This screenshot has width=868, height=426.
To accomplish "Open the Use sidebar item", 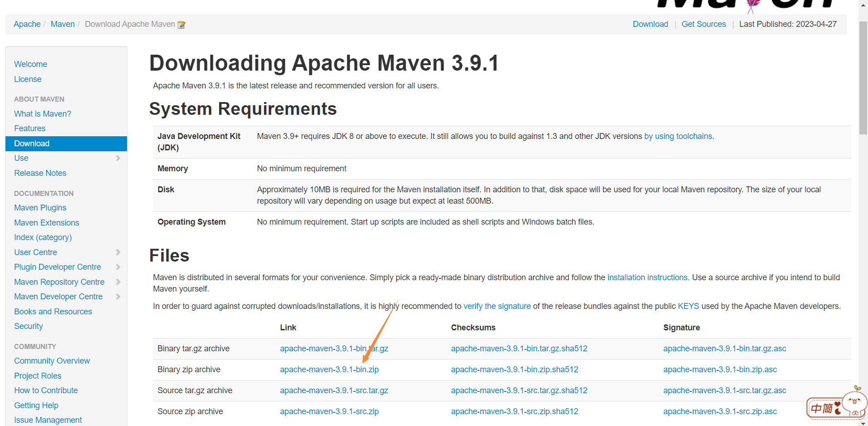I will click(x=21, y=158).
